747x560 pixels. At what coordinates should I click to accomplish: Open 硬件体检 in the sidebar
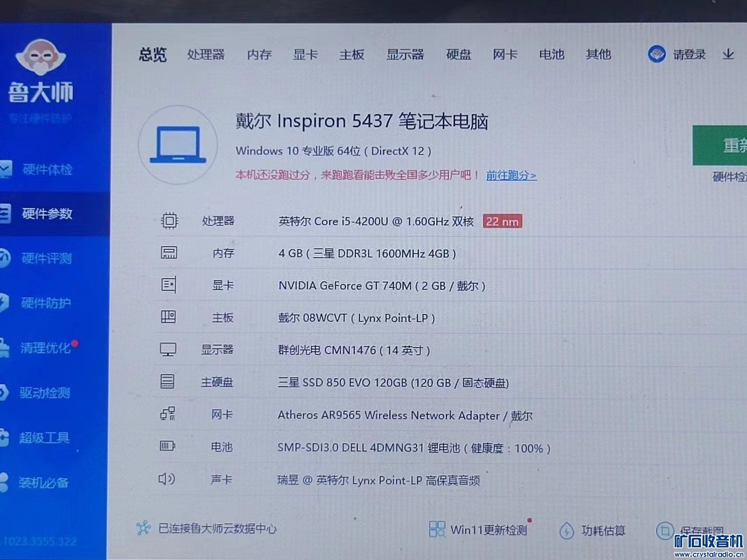click(x=47, y=170)
